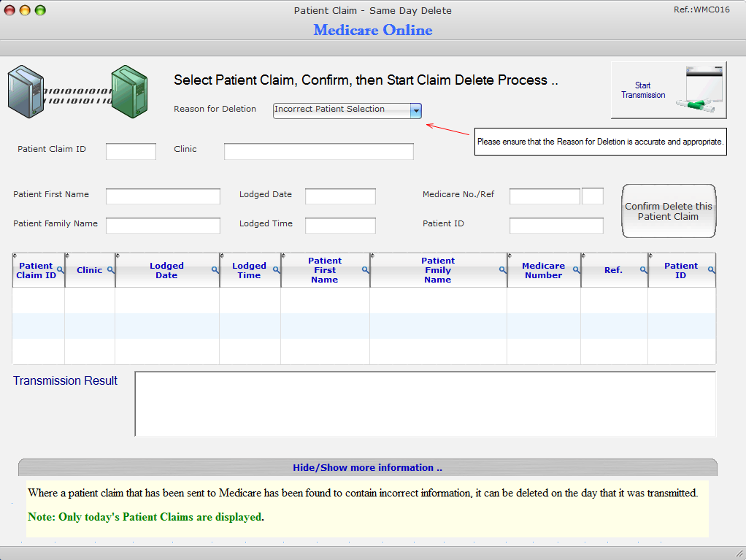This screenshot has height=560, width=746.
Task: Toggle the Hide/Show more information bar
Action: (368, 467)
